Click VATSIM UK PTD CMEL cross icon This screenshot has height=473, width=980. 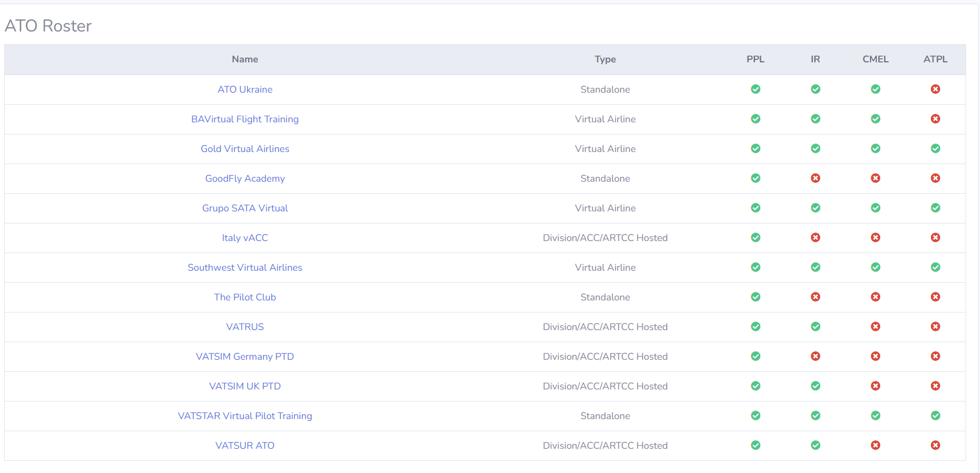click(x=876, y=386)
